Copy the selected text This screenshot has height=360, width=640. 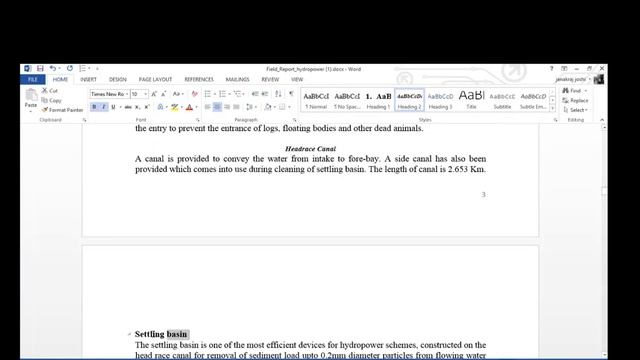[x=51, y=100]
